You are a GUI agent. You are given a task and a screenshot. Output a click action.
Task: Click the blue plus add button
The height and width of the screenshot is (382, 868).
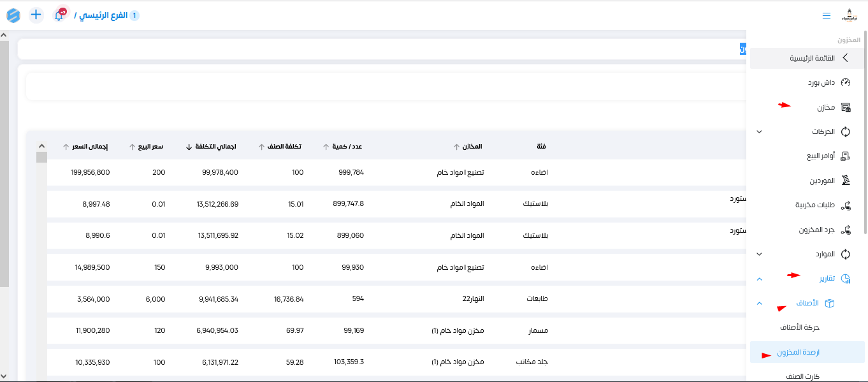(36, 15)
